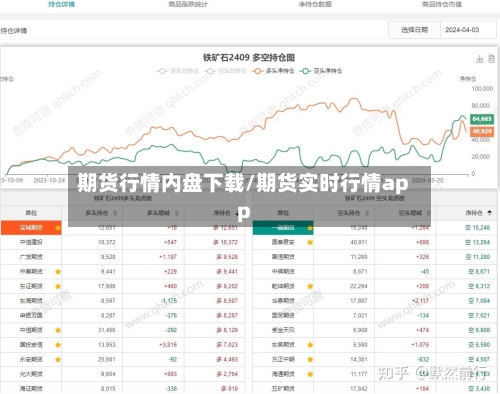Click the change value -1,175
Image resolution: width=500 pixels, height=394 pixels.
pos(169,301)
